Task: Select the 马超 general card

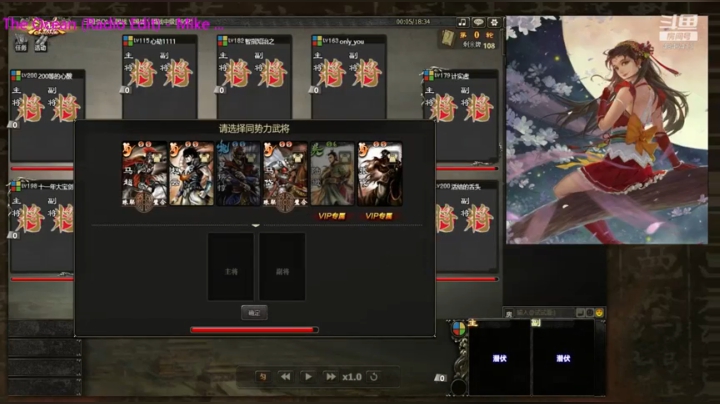Action: pos(144,174)
